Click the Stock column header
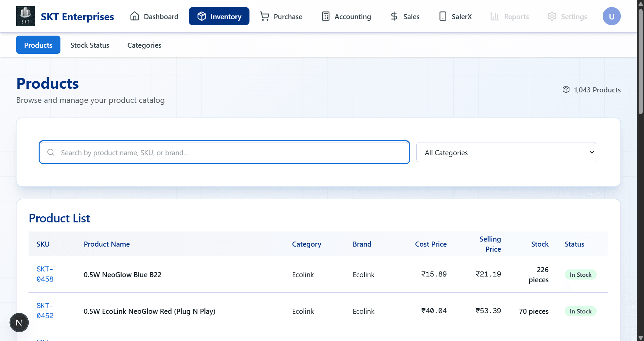The image size is (644, 341). pos(540,244)
